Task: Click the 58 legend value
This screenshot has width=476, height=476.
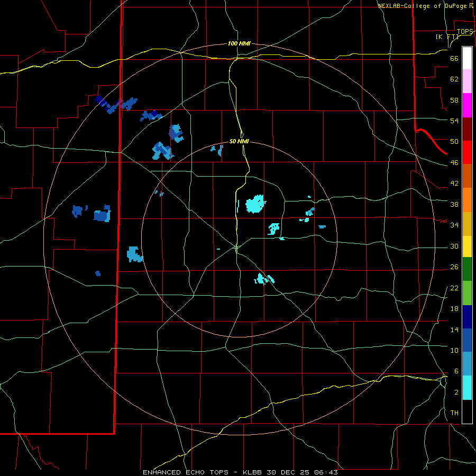Action: pyautogui.click(x=454, y=100)
